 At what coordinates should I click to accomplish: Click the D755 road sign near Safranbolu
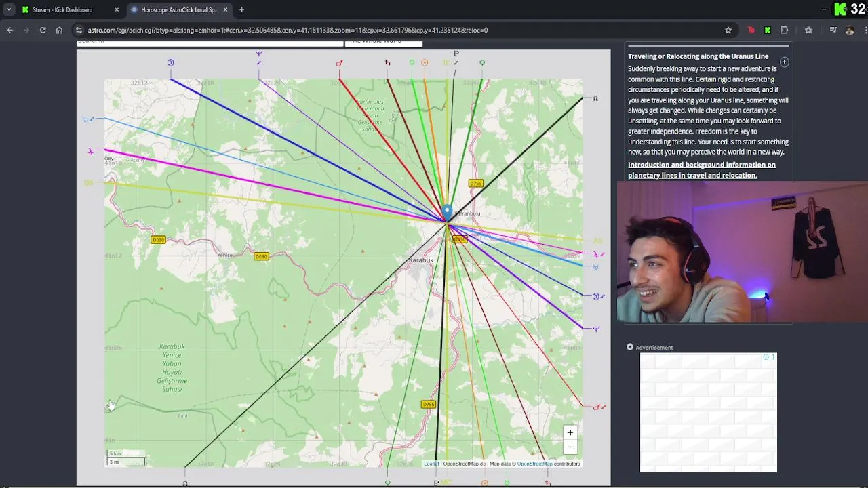coord(476,184)
